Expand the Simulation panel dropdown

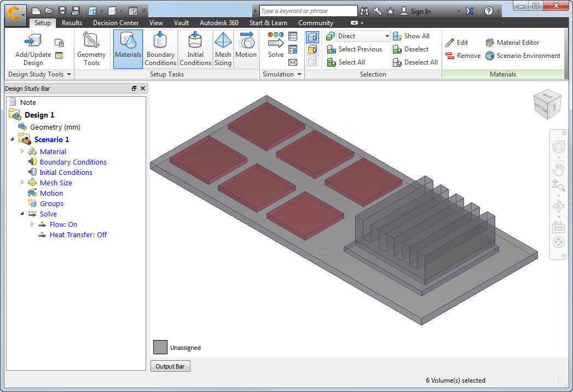coord(282,74)
